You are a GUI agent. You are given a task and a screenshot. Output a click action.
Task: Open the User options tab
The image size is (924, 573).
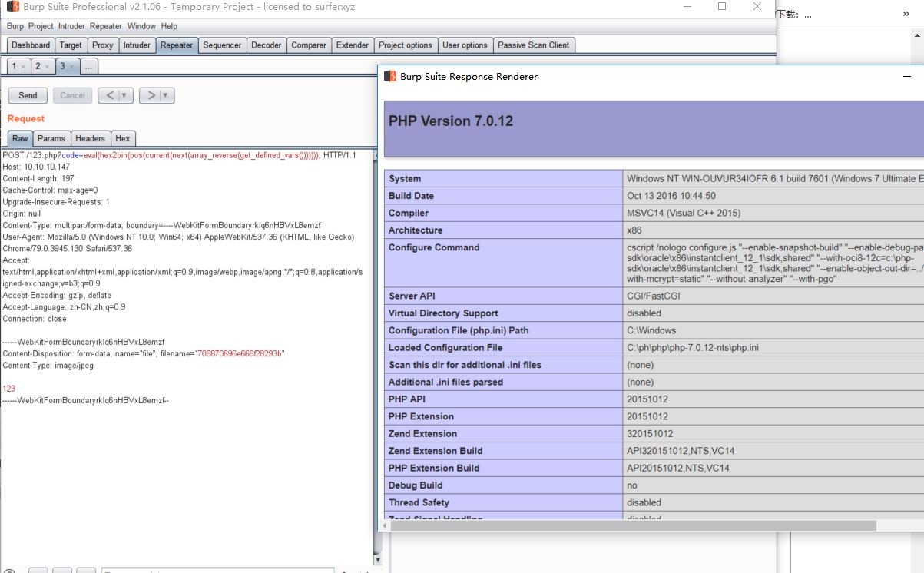pos(465,45)
